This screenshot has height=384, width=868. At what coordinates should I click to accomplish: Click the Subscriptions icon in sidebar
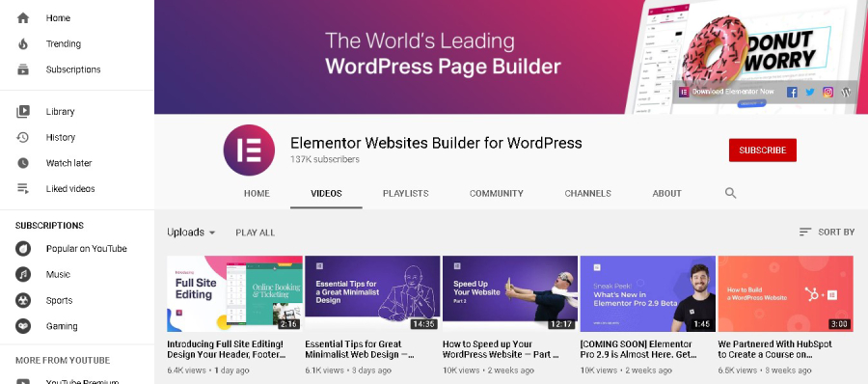23,69
